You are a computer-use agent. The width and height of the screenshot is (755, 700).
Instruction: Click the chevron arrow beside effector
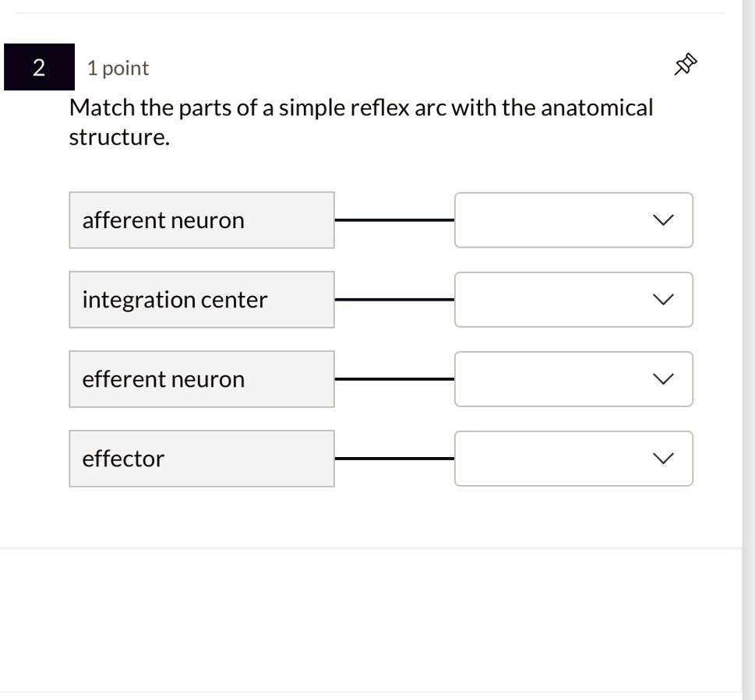662,459
